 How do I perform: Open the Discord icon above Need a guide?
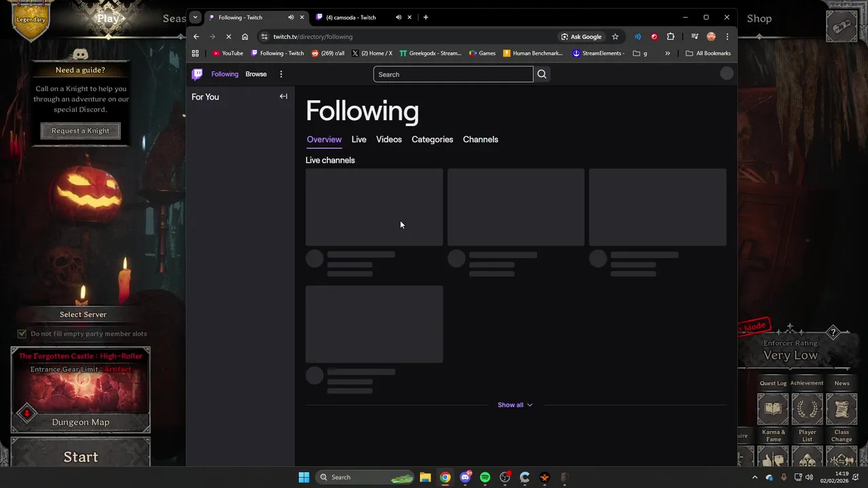coord(81,54)
